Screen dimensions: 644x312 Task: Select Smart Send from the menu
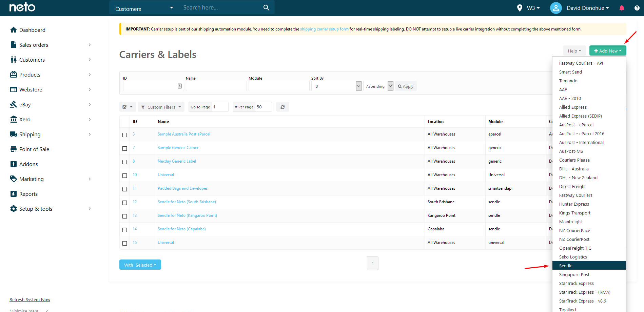click(589, 72)
